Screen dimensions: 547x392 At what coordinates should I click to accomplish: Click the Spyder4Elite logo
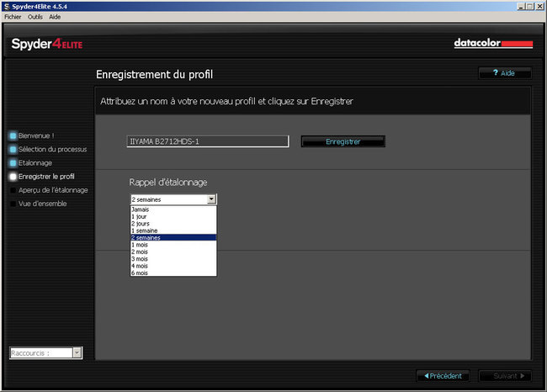[x=47, y=45]
